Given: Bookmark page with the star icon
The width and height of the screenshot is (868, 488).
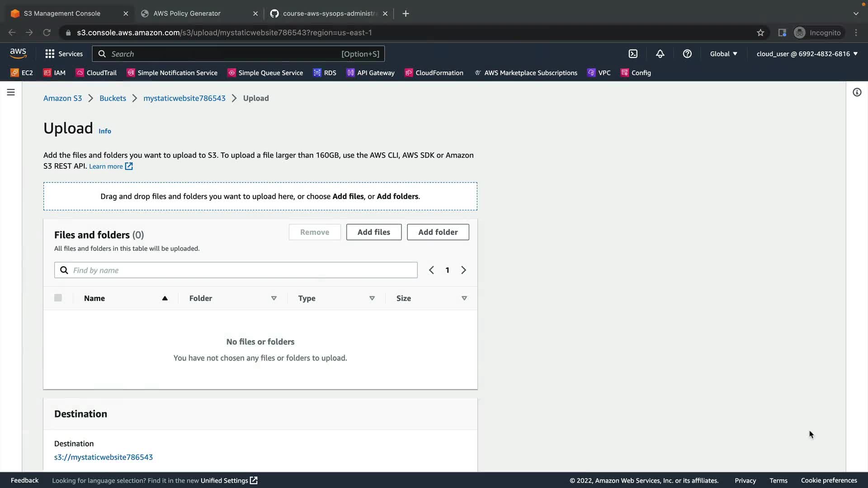Looking at the screenshot, I should point(760,33).
